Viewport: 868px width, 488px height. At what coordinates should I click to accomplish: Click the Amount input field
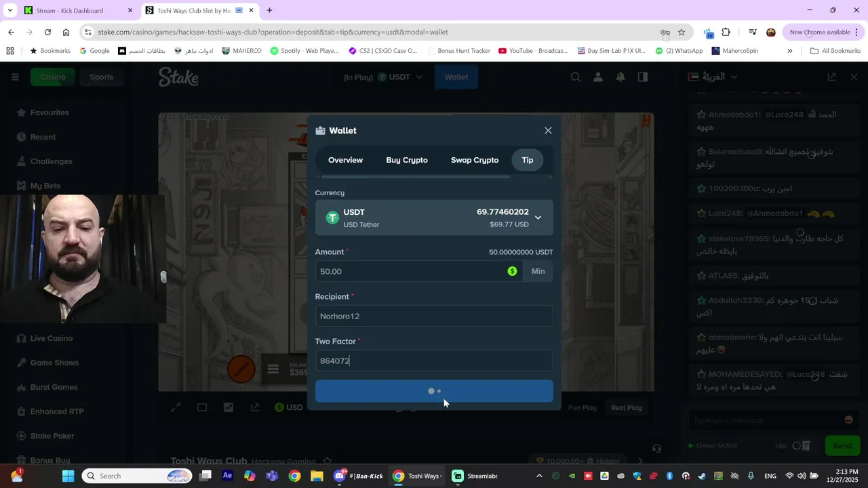click(418, 271)
